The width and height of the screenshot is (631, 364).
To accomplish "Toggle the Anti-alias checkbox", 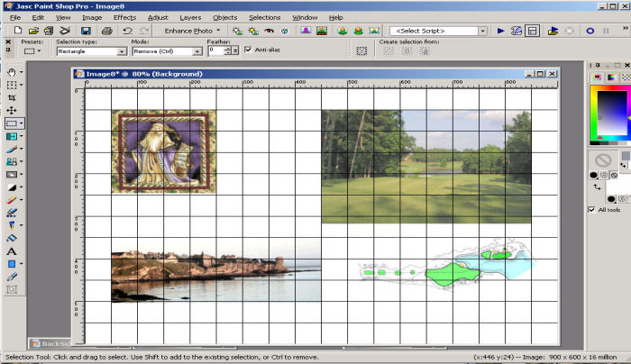I will (248, 50).
